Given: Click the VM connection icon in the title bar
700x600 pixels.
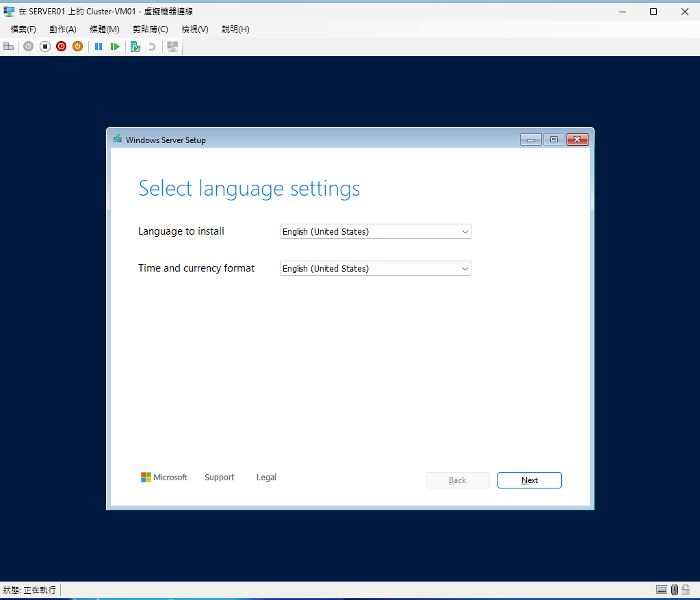Looking at the screenshot, I should [x=9, y=12].
